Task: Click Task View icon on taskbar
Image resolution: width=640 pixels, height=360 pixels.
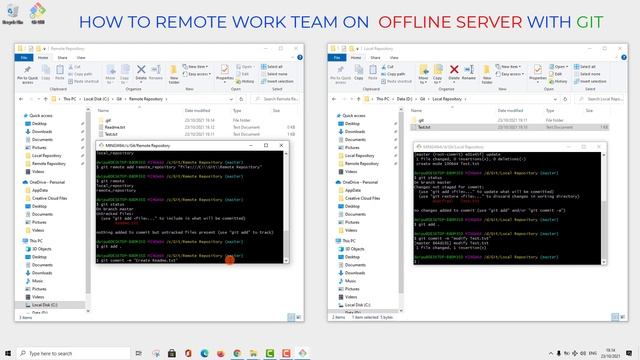Action: pos(139,353)
